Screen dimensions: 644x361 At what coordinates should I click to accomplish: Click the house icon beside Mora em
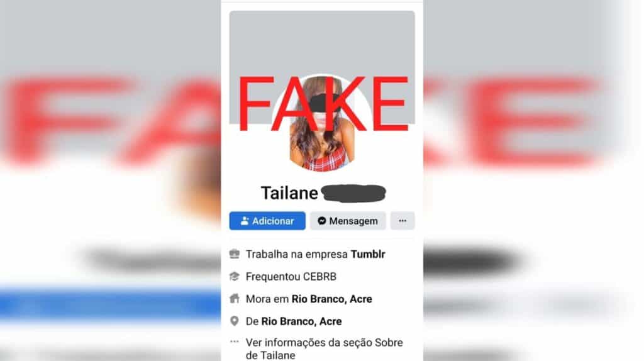235,299
